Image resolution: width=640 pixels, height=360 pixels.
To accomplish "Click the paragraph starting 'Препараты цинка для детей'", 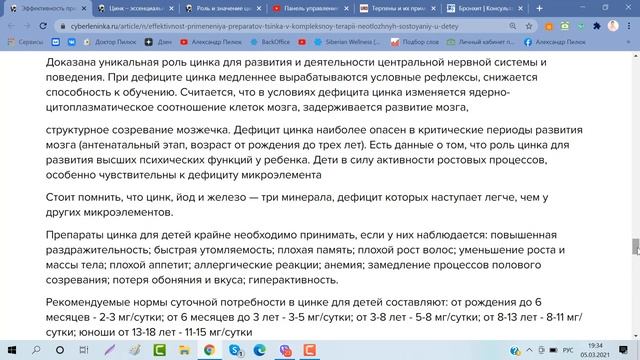I will point(305,257).
